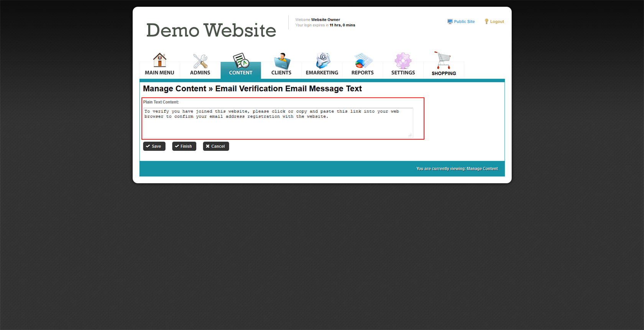Open the Main Menu house icon
Image resolution: width=644 pixels, height=330 pixels.
(x=159, y=60)
